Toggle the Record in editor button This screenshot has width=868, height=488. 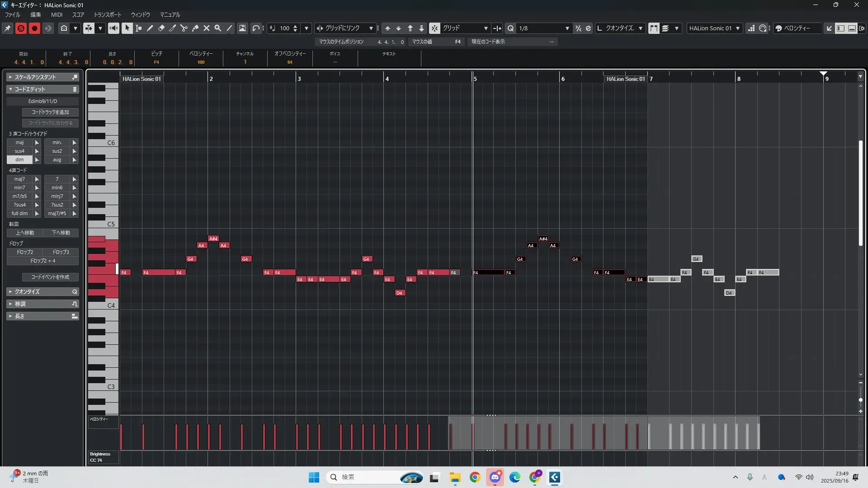[34, 28]
